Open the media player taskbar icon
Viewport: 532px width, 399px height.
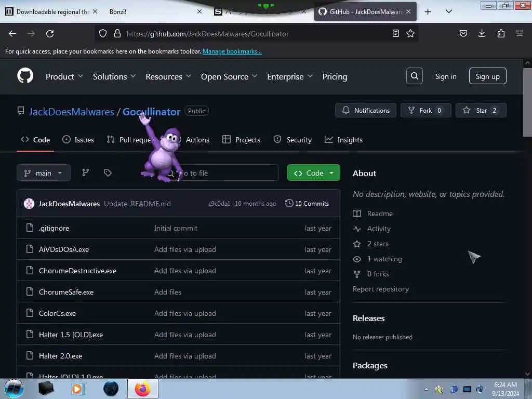point(77,389)
